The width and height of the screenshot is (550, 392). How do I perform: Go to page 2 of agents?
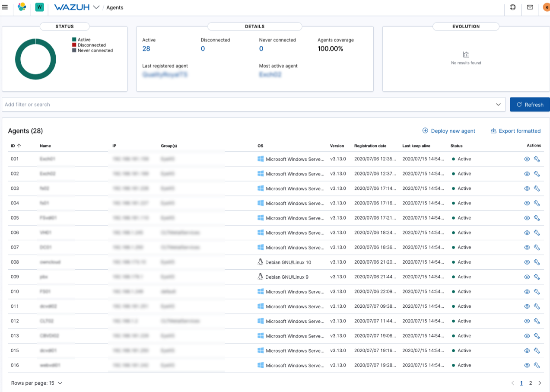[x=531, y=383]
